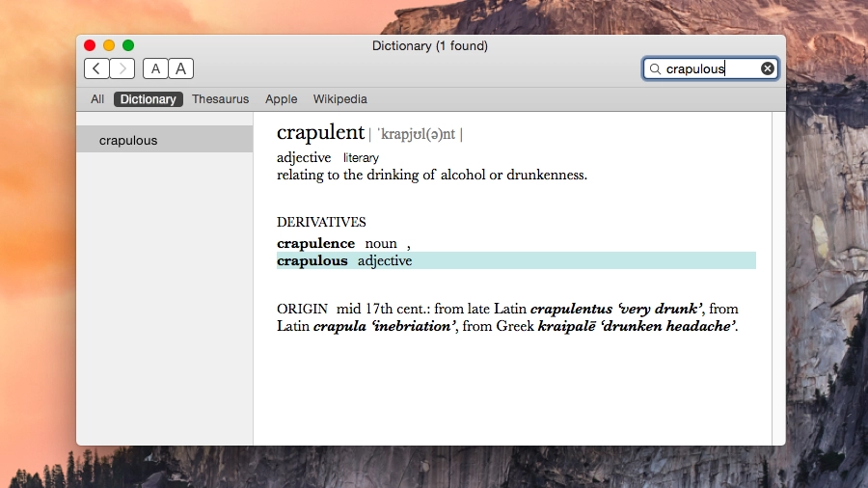
Task: Close the Dictionary window
Action: (90, 45)
